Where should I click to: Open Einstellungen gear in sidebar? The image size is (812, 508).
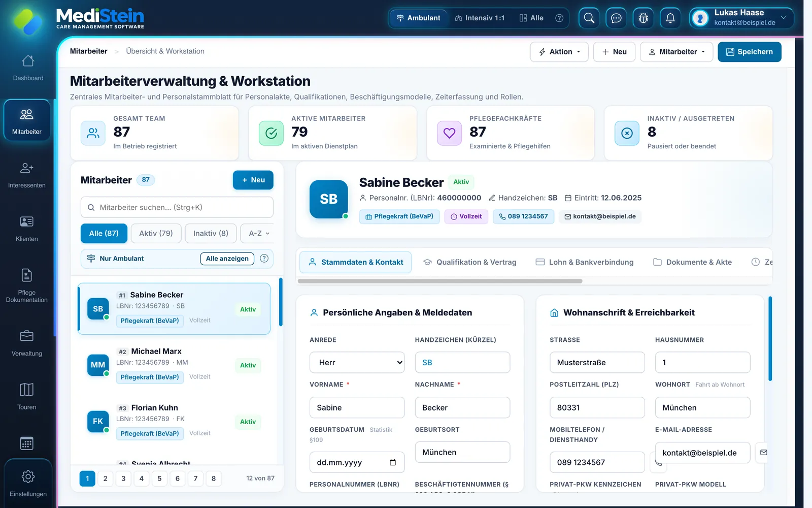tap(28, 483)
